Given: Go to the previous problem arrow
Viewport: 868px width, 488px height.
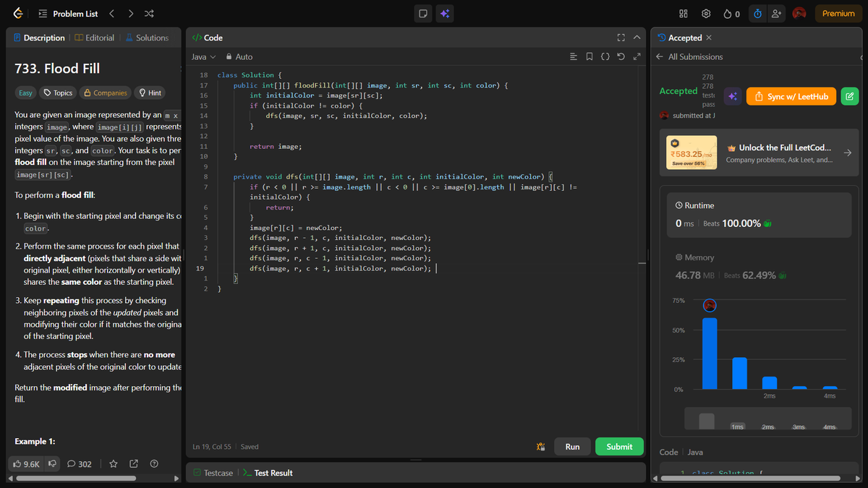Looking at the screenshot, I should pos(111,14).
